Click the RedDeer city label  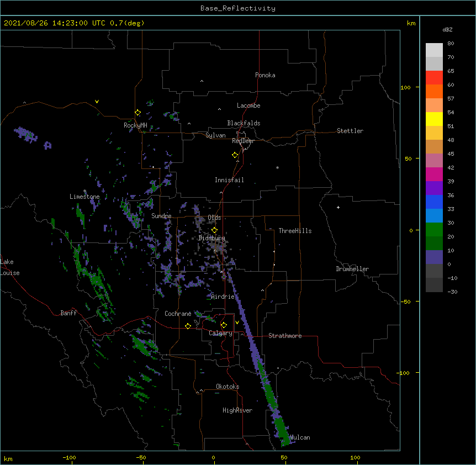(243, 141)
